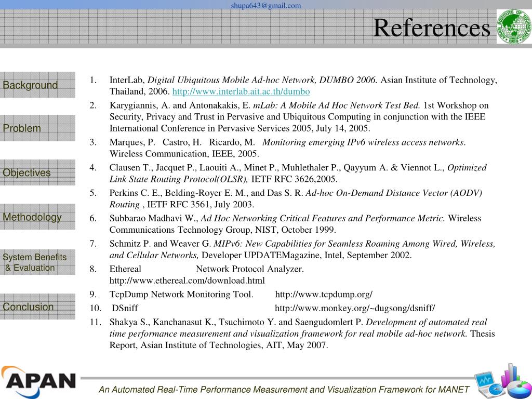This screenshot has width=532, height=399.
Task: Click 'Perkins C. E., Belding-Royer E. M.' authors
Action: click(179, 193)
